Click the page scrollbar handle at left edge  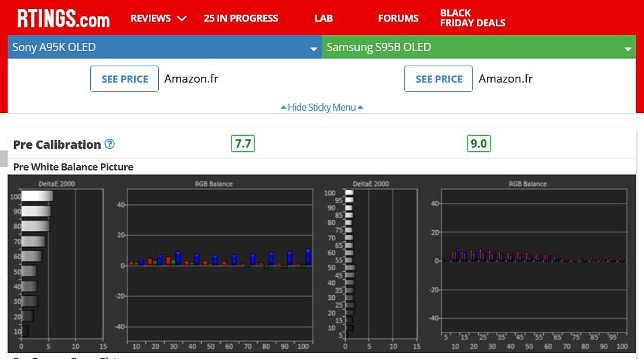click(4, 159)
